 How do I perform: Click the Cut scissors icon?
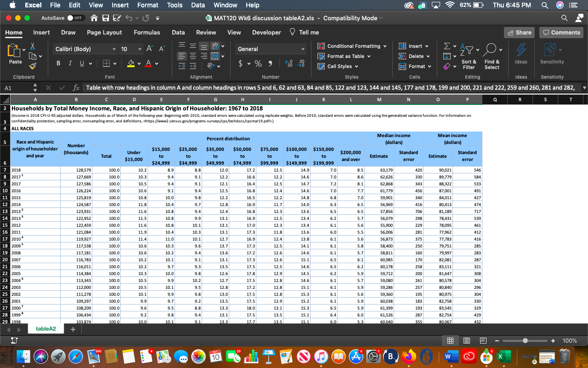(33, 46)
